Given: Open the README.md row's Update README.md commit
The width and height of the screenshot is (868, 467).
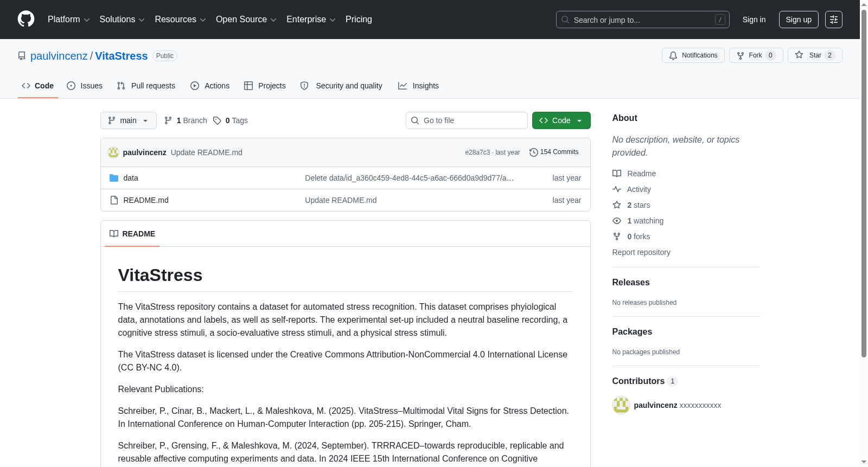Looking at the screenshot, I should click(x=341, y=200).
